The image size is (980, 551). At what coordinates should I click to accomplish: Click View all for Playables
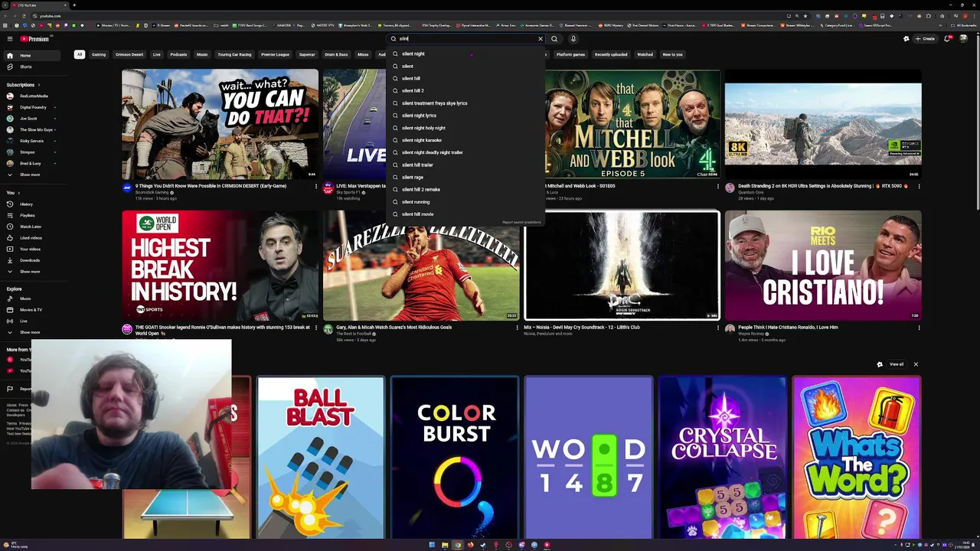(x=897, y=364)
